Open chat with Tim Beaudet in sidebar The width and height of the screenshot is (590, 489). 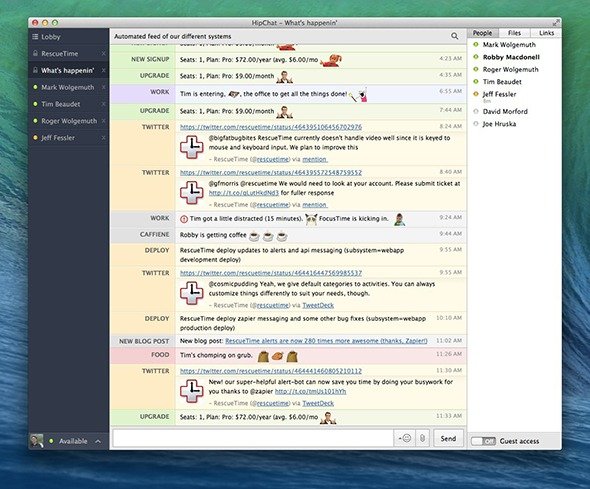[x=68, y=104]
